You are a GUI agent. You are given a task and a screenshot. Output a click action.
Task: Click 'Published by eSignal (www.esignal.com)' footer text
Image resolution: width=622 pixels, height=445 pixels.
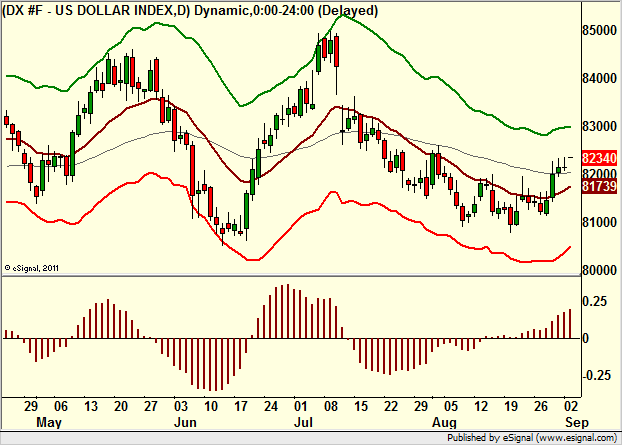pos(532,438)
